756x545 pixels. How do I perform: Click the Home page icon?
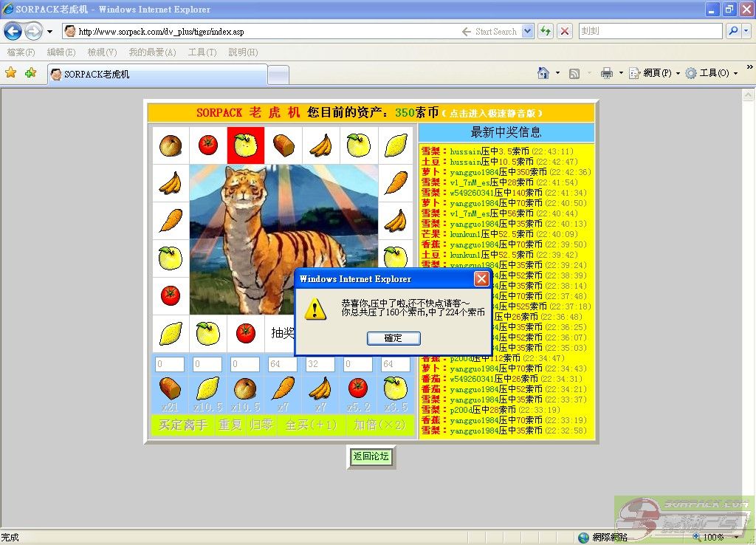(543, 73)
